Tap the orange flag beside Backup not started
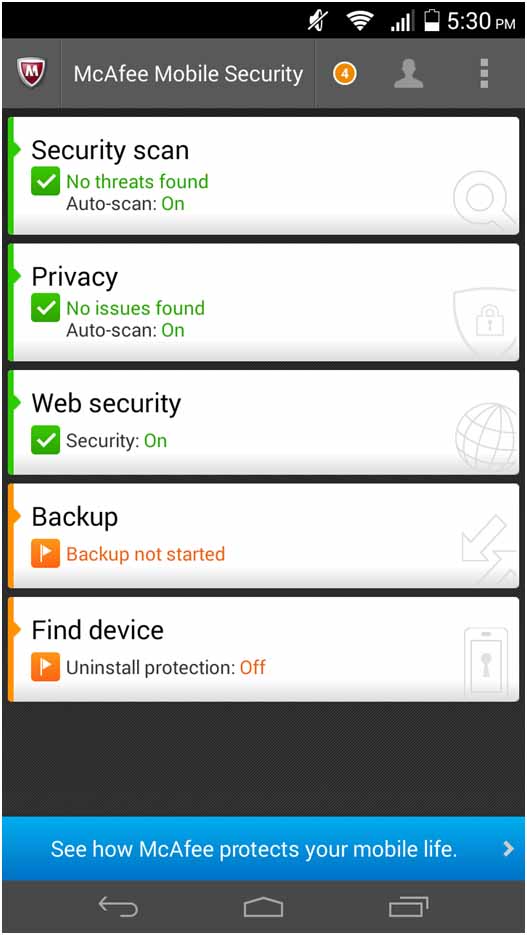This screenshot has height=935, width=527. point(45,553)
